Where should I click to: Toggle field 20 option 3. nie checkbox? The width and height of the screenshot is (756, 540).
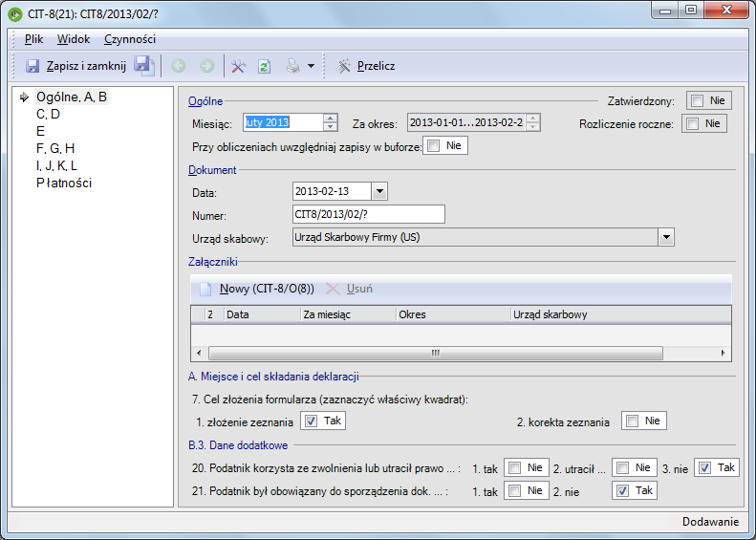[x=705, y=467]
